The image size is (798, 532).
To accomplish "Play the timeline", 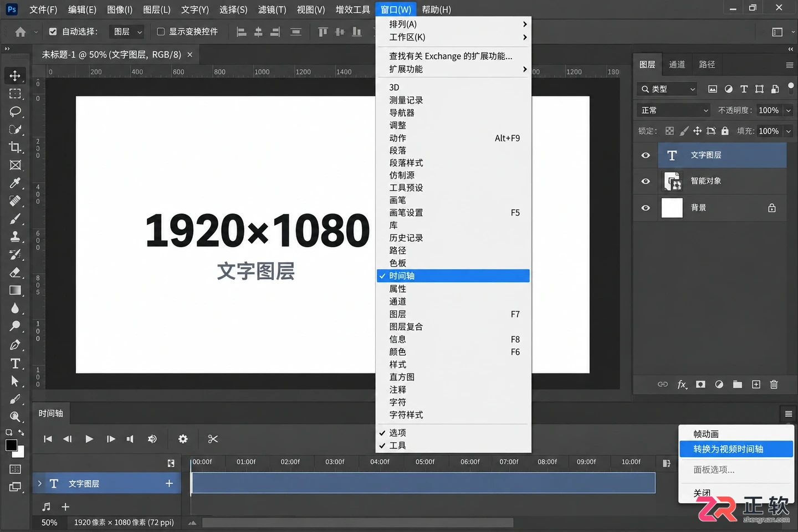I will tap(89, 439).
